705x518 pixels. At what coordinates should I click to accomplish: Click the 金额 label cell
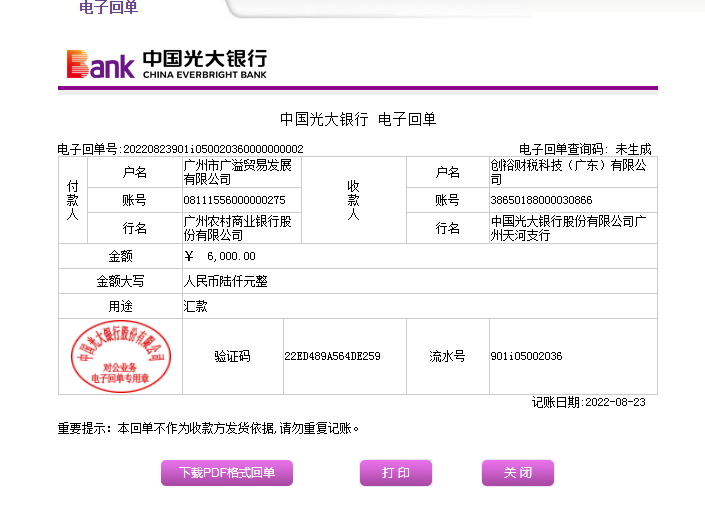click(x=120, y=256)
